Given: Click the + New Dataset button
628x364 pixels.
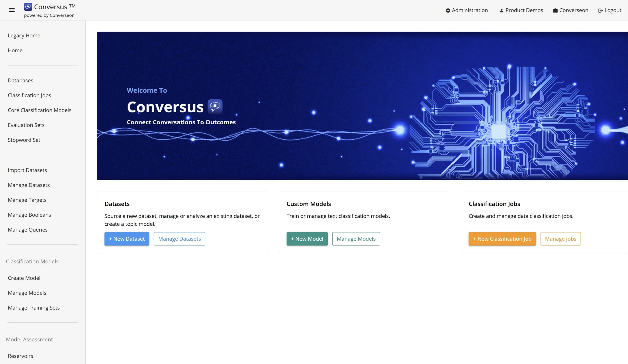Looking at the screenshot, I should pyautogui.click(x=127, y=239).
